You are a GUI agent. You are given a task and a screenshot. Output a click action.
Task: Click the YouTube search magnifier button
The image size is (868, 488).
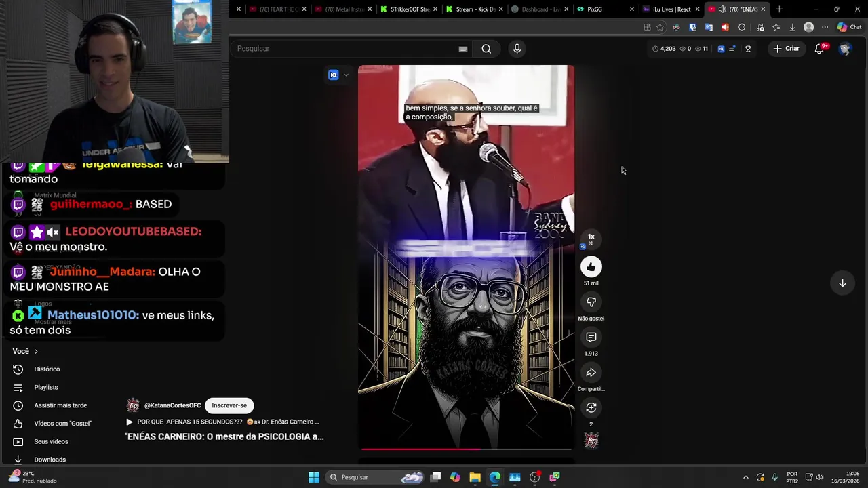click(x=486, y=49)
